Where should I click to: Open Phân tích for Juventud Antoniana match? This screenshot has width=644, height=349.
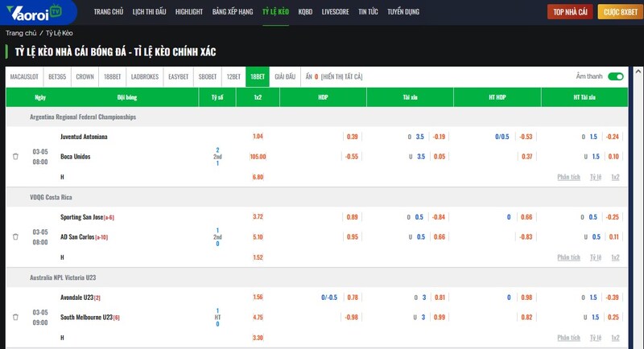coord(568,177)
